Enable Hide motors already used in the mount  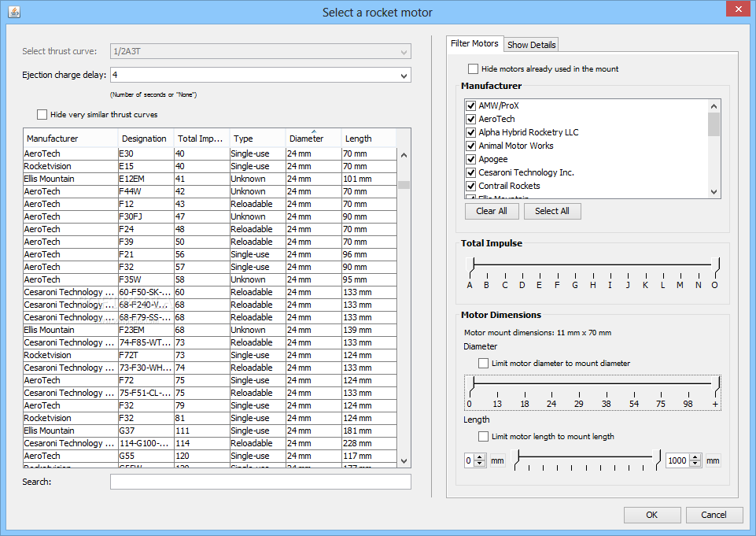point(473,69)
